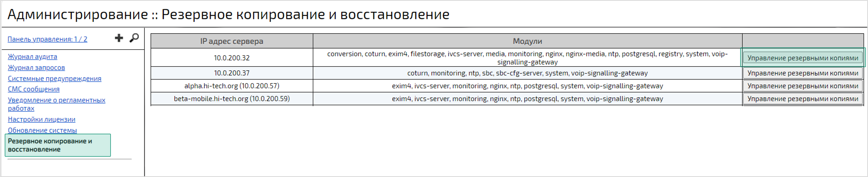Click the Модули column header
The image size is (868, 177).
tap(527, 41)
